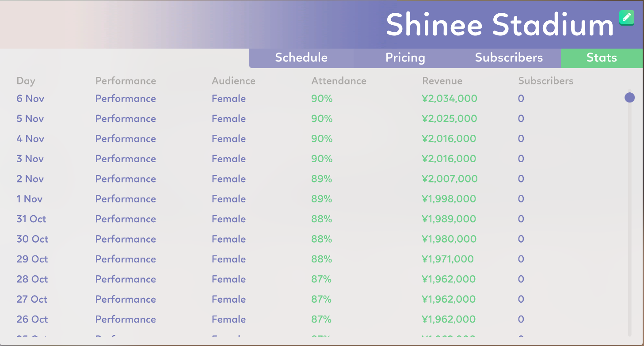The width and height of the screenshot is (644, 346).
Task: Switch to the Schedule tab
Action: tap(301, 58)
